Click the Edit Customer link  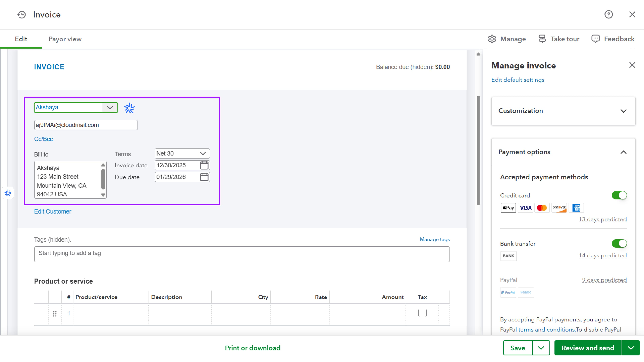(52, 211)
